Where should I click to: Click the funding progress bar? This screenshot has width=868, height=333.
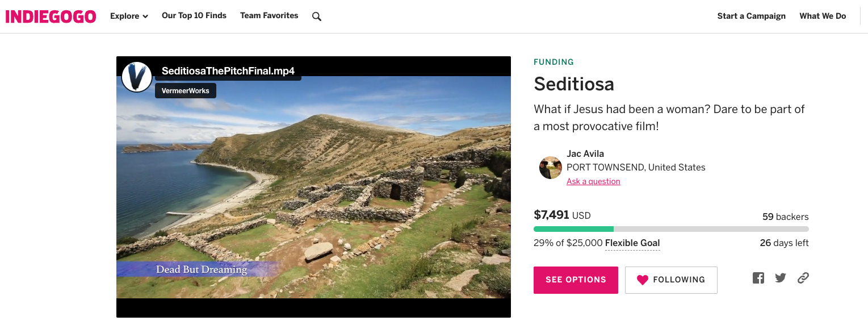671,229
